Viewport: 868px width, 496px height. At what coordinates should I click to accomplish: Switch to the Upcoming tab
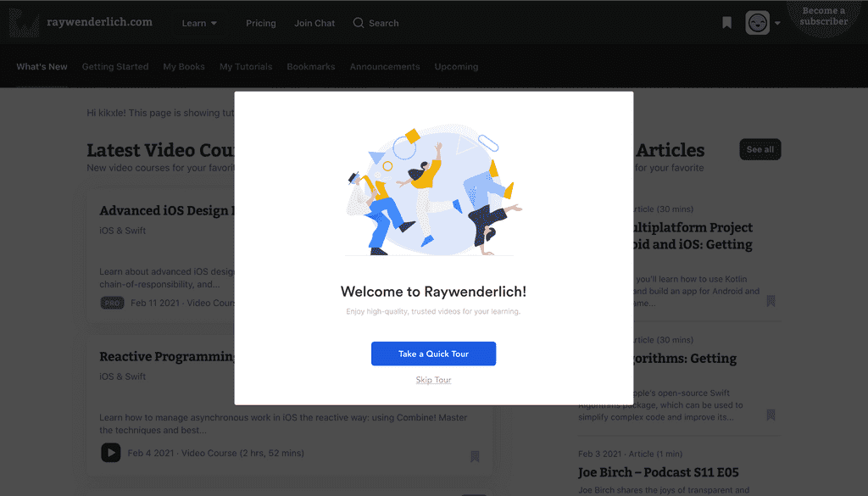click(456, 66)
